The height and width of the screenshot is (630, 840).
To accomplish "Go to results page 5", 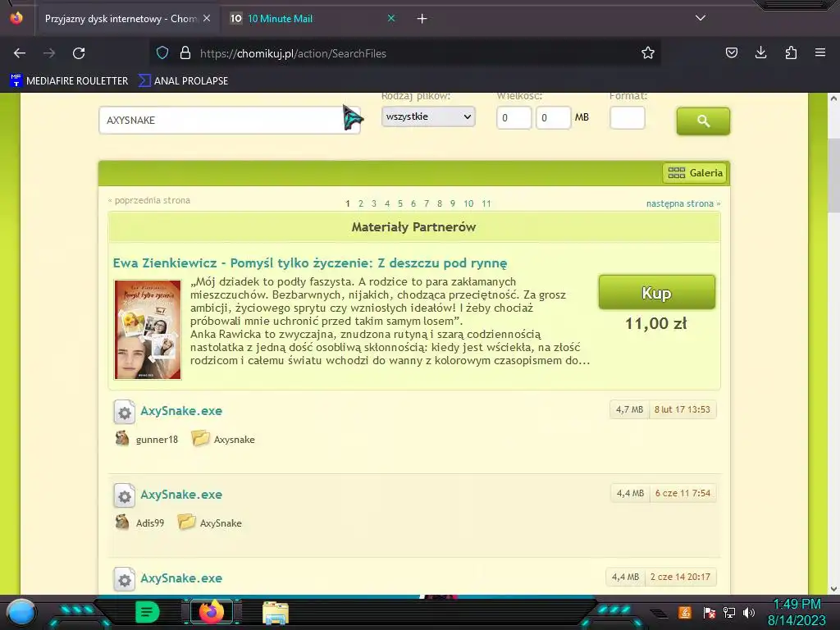I will (400, 203).
